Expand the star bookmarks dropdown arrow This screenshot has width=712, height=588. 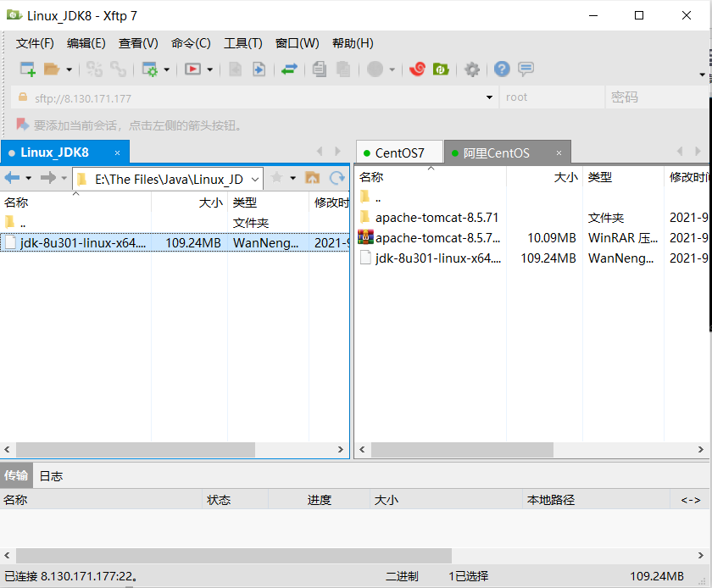coord(293,178)
